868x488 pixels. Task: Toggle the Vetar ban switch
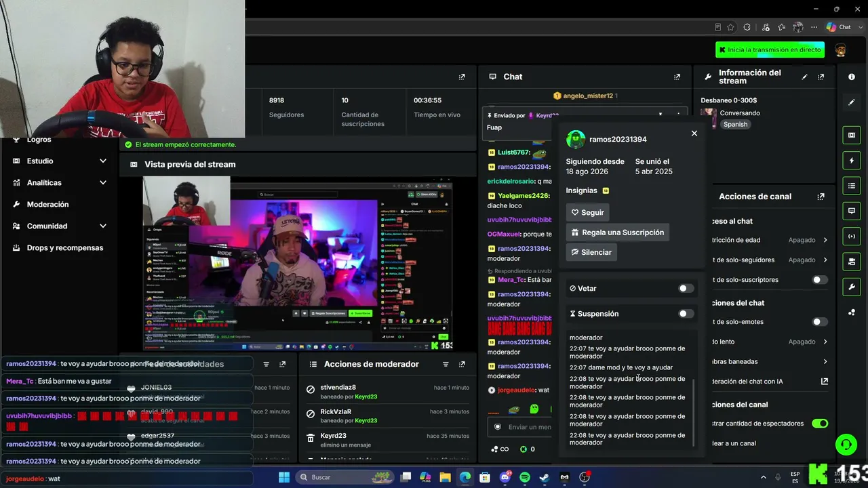click(x=686, y=289)
